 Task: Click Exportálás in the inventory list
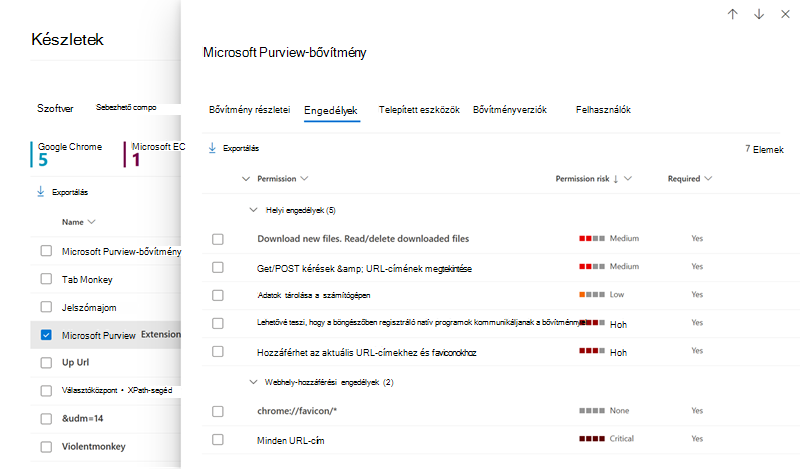70,192
